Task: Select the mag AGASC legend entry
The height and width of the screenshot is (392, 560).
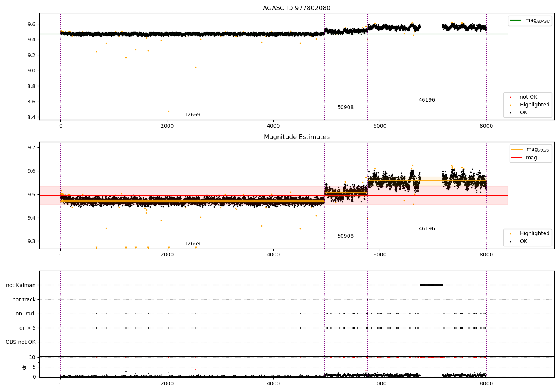Action: tap(530, 21)
